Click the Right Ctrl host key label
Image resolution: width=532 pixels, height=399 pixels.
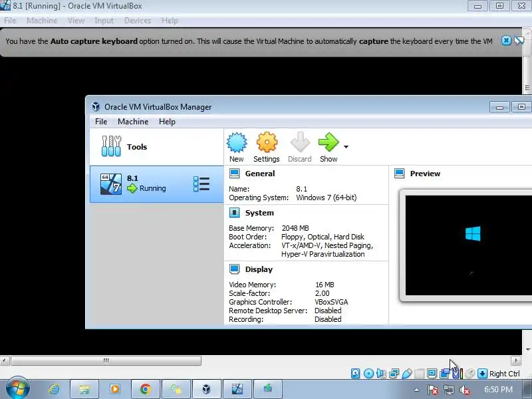[504, 374]
